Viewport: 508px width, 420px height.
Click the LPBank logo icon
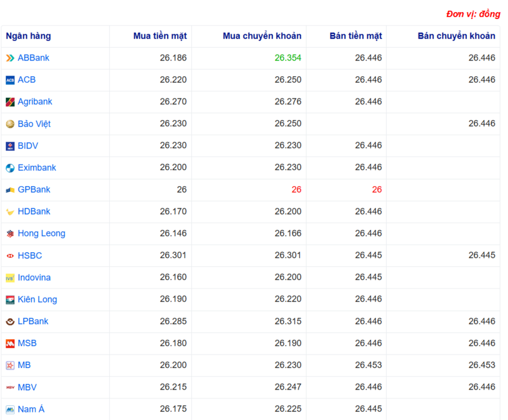pyautogui.click(x=10, y=322)
